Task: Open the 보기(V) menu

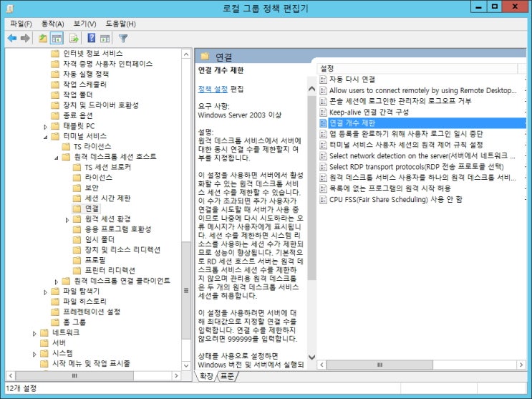Action: [84, 24]
